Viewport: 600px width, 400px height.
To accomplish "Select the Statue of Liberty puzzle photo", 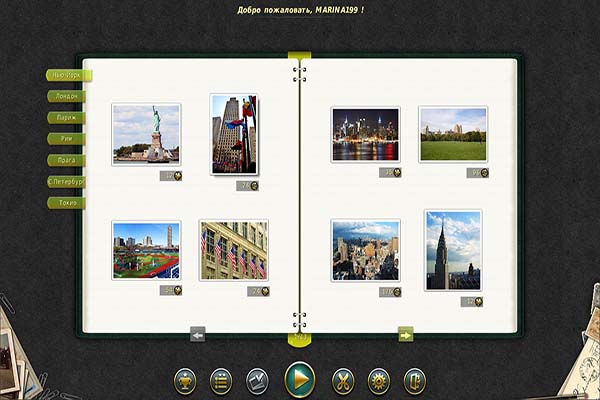I will click(x=146, y=133).
